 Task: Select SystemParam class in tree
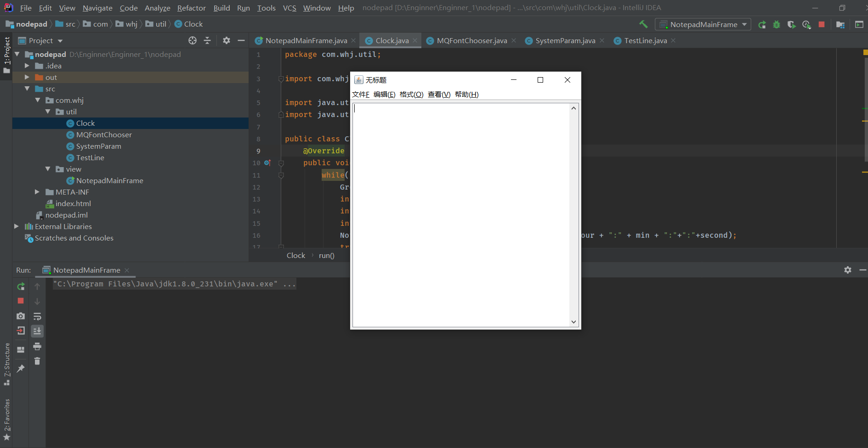98,146
